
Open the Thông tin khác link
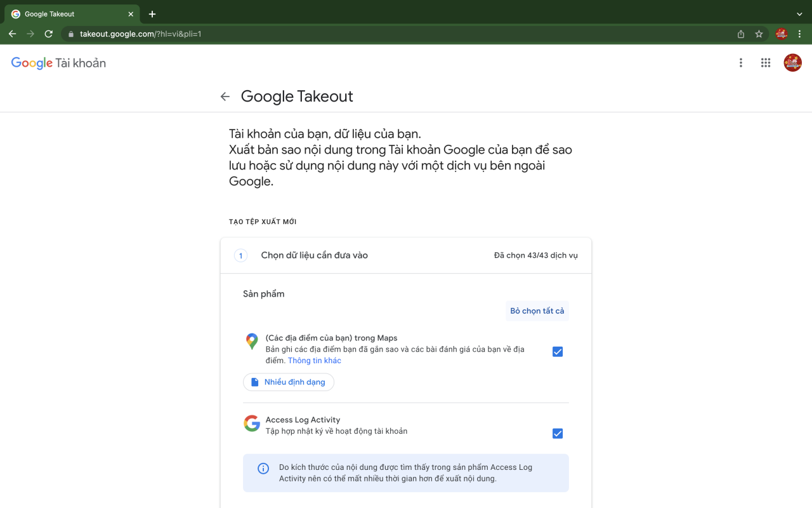[315, 361]
